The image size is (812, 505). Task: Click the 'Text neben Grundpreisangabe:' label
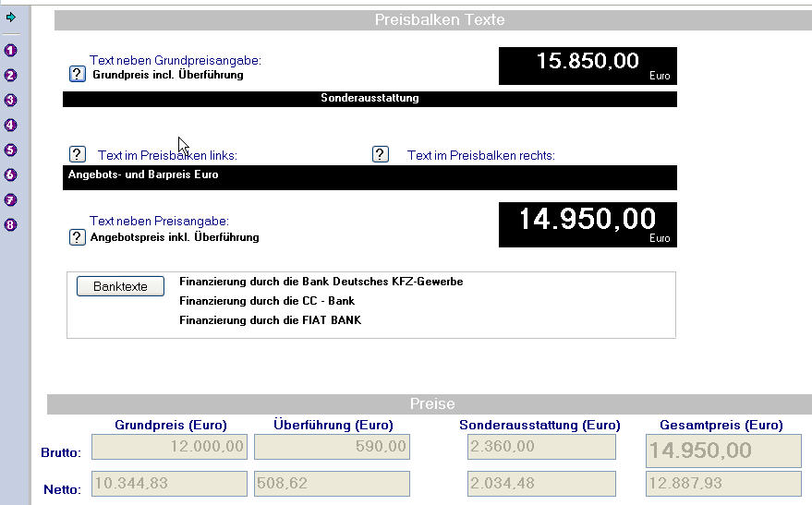pos(176,60)
